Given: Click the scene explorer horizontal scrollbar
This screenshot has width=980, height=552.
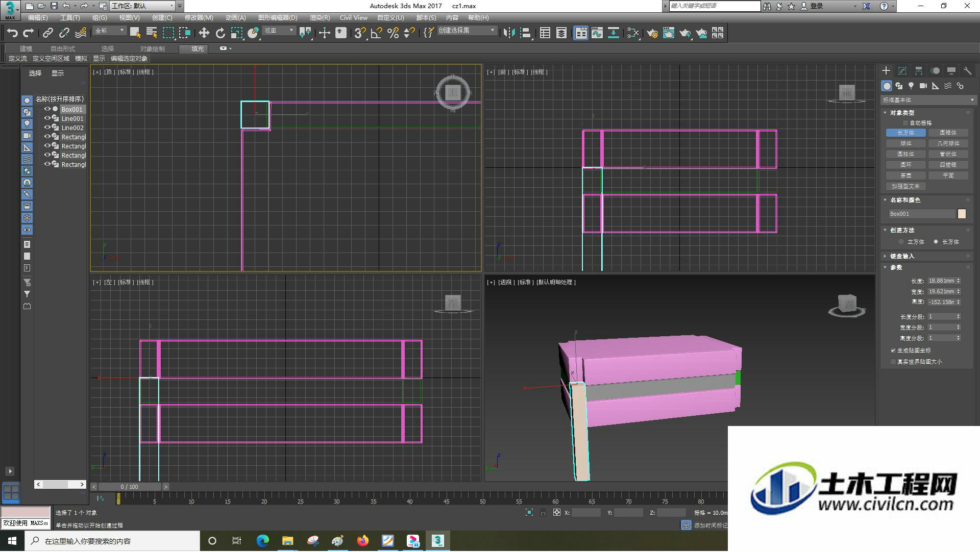Looking at the screenshot, I should point(60,484).
